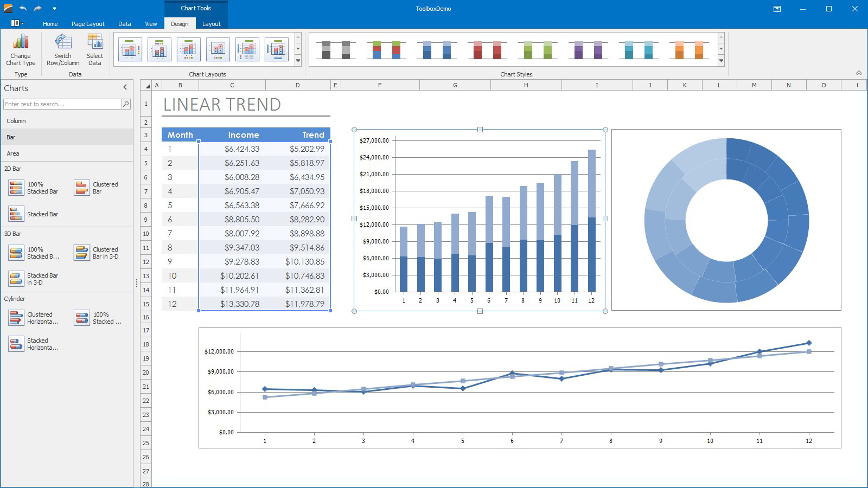
Task: Click Switch Row/Column in the ribbon
Action: coord(63,49)
